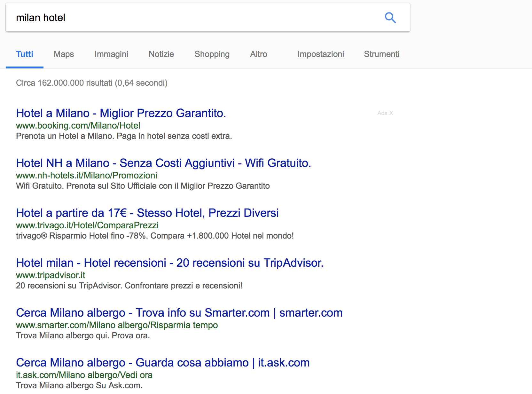Click 'Circa 162.000.000 risultati' stats text
The width and height of the screenshot is (532, 394).
[x=92, y=83]
